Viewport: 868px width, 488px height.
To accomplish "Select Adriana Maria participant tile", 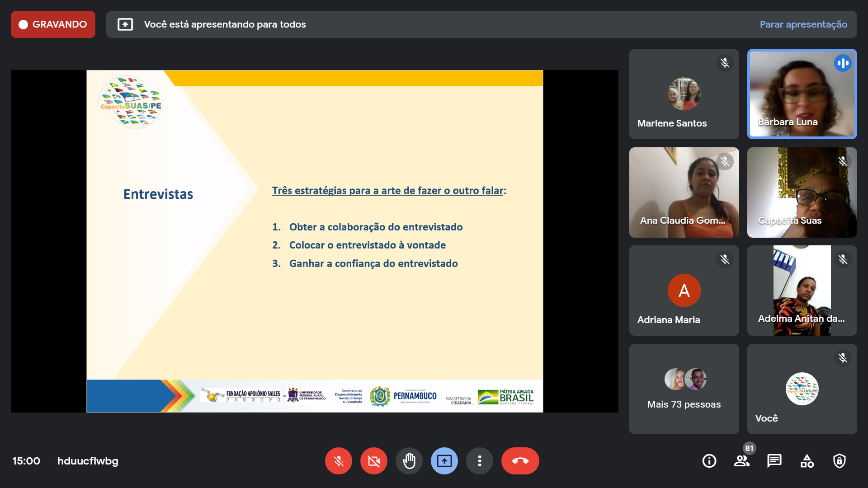I will tap(684, 290).
